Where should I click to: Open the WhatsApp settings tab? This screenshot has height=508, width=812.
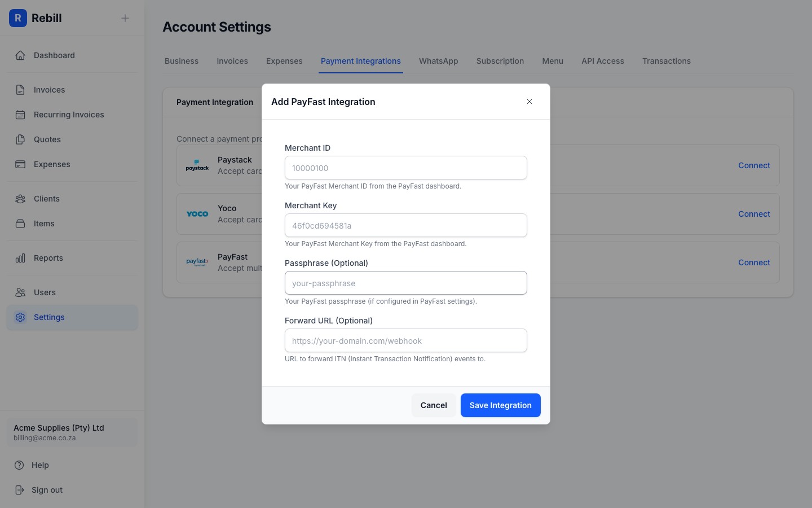(x=438, y=61)
